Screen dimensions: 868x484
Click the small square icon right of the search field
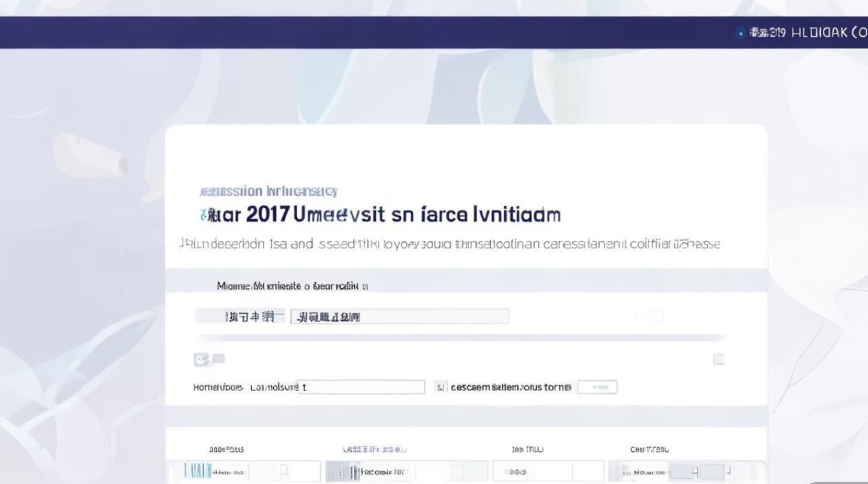(654, 315)
